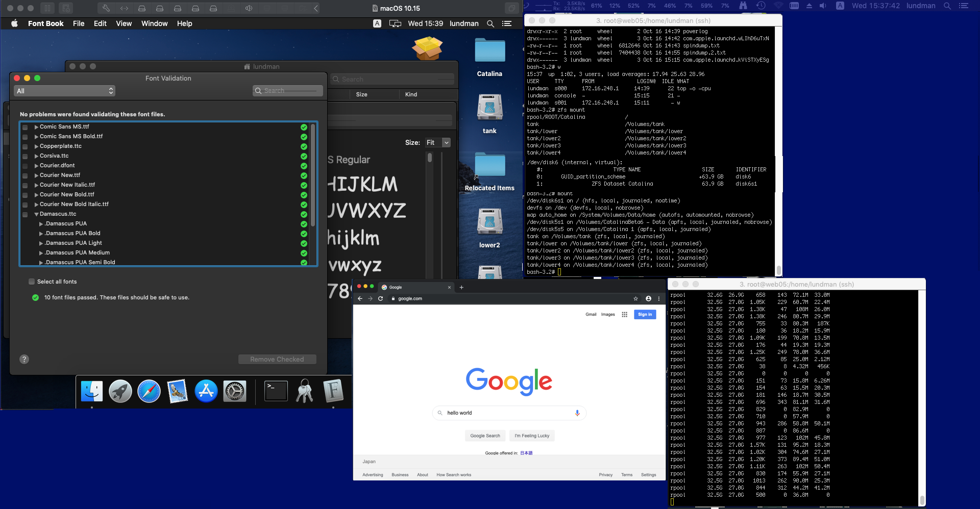
Task: Click the blue Sign in button
Action: coord(645,314)
